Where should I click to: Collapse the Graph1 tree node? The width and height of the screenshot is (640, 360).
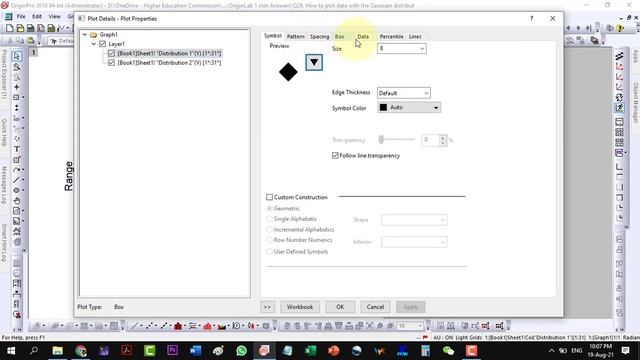[x=84, y=35]
